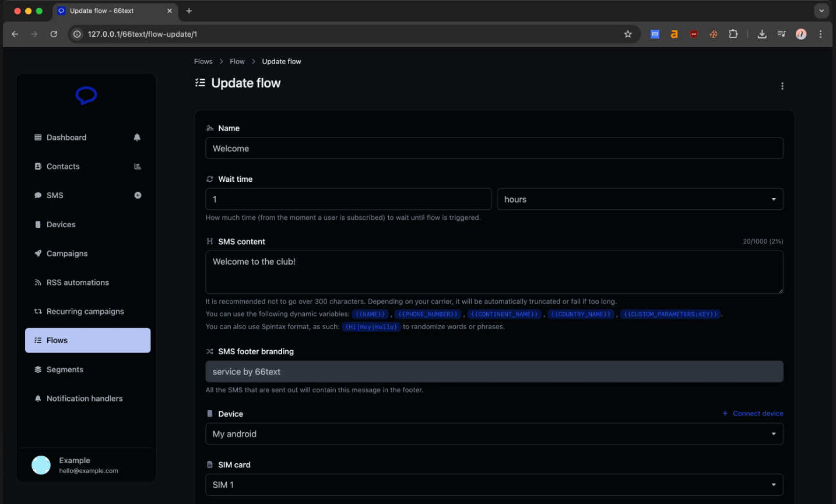Open Dashboard in the sidebar
The image size is (836, 504).
click(x=66, y=138)
